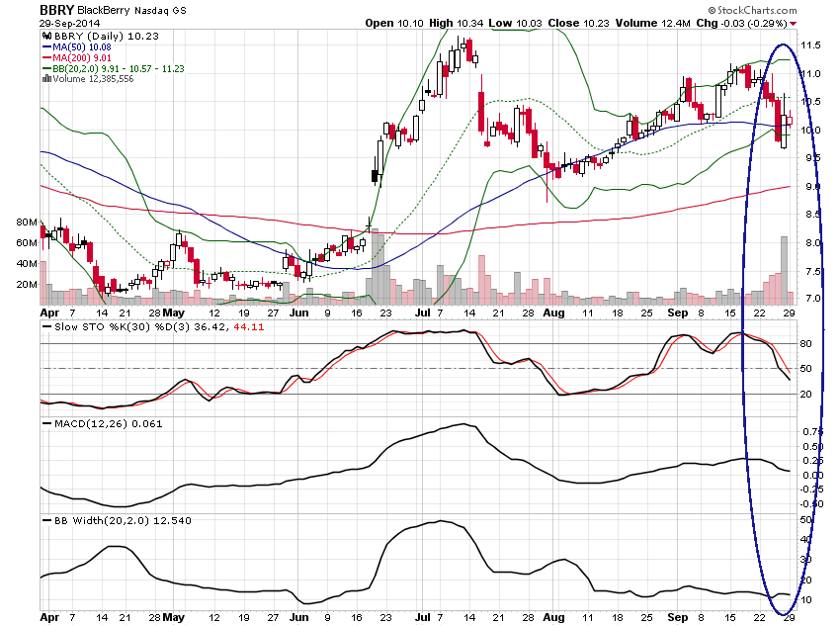Click the MA(50) 10.08 legend entry
Screen dimensions: 840x626
[82, 47]
